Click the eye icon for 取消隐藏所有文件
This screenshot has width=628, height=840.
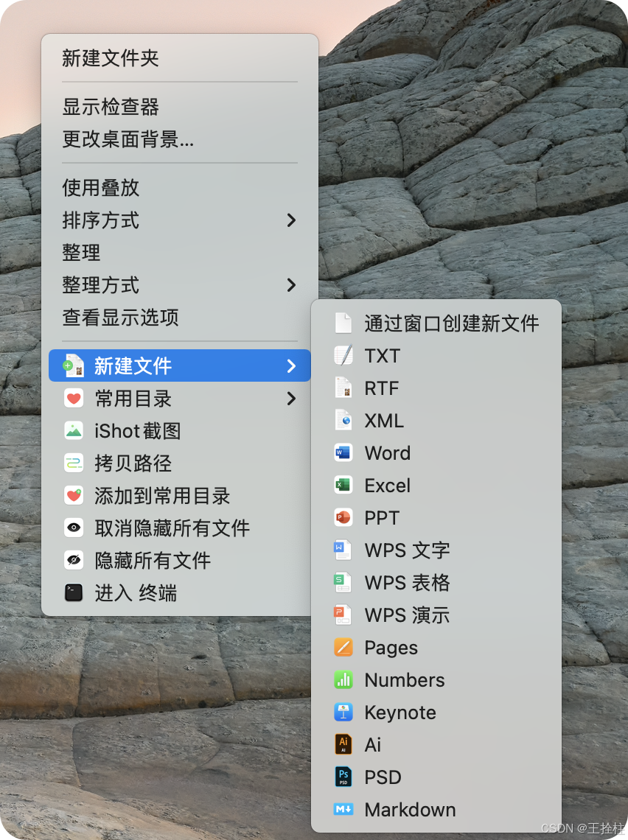tap(74, 528)
